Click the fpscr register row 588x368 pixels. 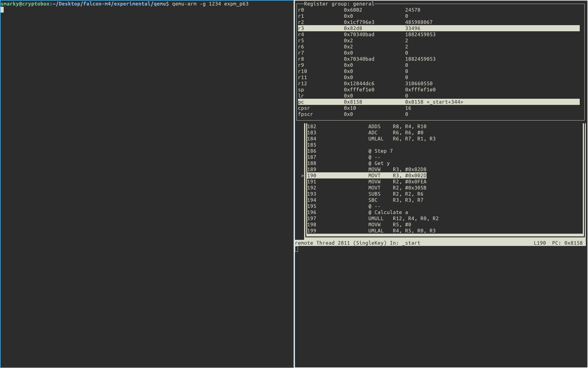[439, 114]
